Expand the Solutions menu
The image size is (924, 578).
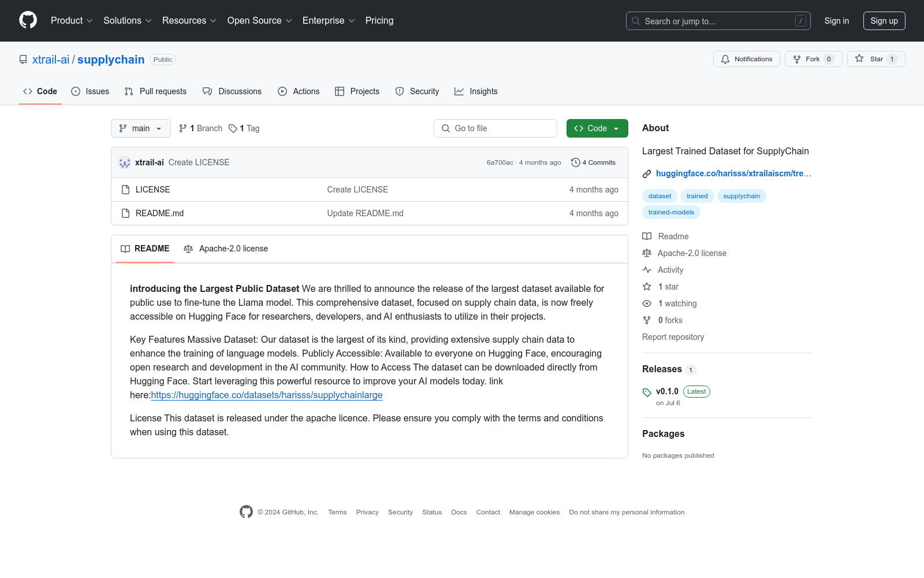click(128, 21)
